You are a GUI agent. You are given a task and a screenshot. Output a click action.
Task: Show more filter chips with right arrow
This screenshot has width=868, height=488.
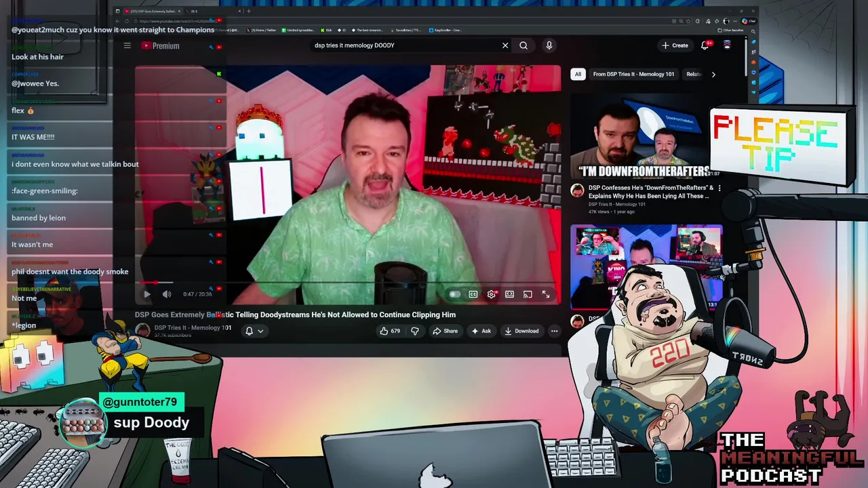(713, 75)
